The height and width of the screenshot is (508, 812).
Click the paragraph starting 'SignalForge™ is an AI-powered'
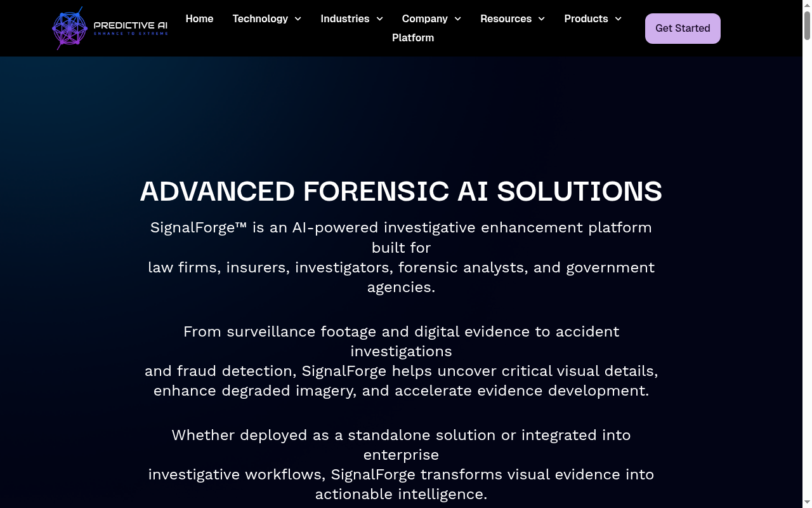[x=401, y=257]
